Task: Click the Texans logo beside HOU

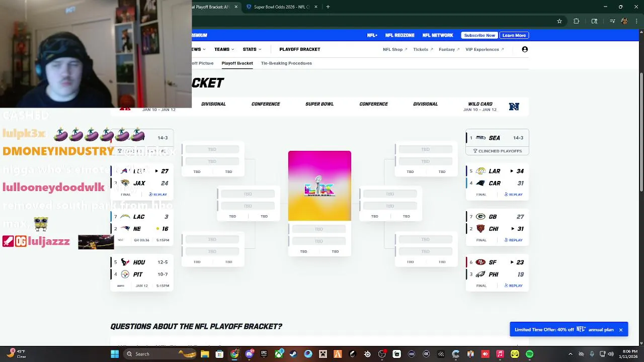Action: (x=125, y=262)
